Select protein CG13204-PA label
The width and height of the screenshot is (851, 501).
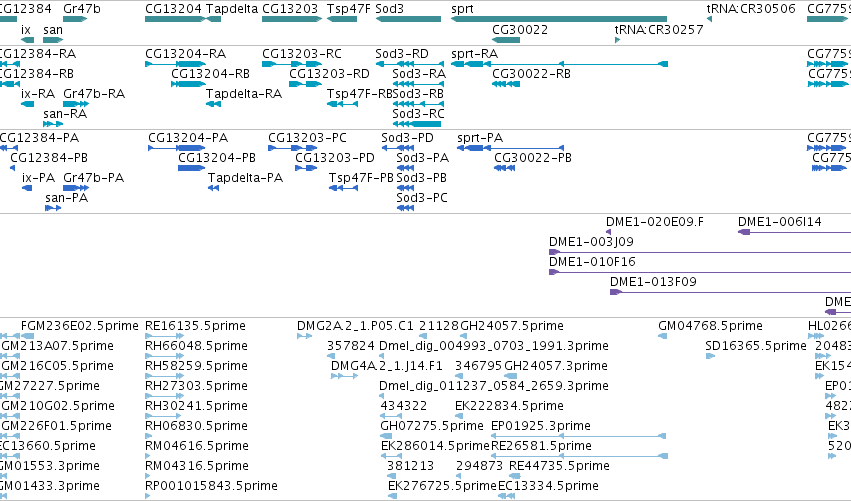coord(188,138)
